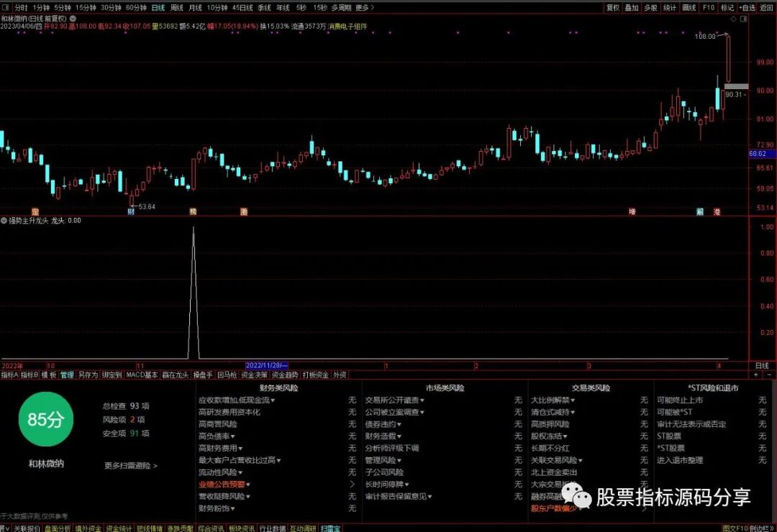Screen dimensions: 777x532
Task: Switch to 月线 monthly chart
Action: point(196,7)
